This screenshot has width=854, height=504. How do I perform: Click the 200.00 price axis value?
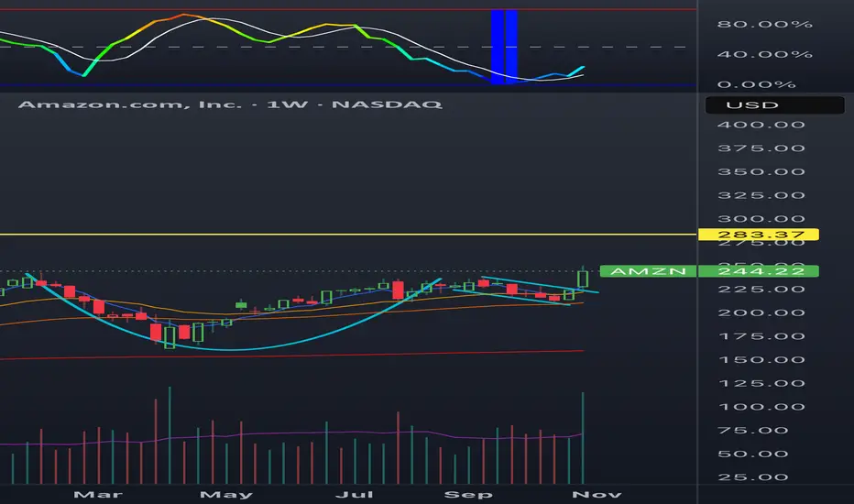[761, 312]
